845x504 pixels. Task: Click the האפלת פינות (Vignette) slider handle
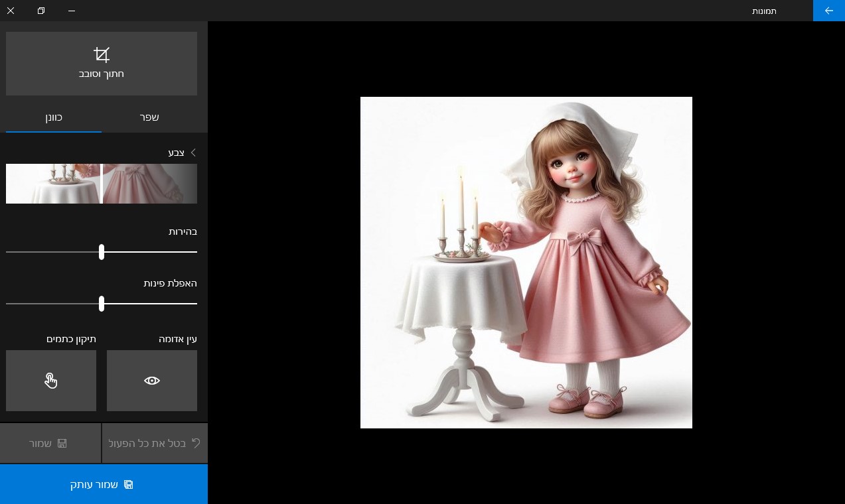[102, 304]
